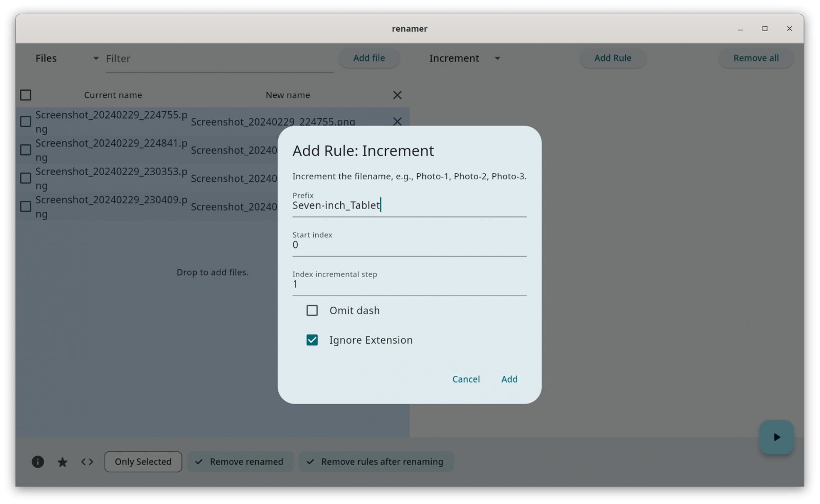This screenshot has height=504, width=820.
Task: Tick the select-all checkbox in file header
Action: click(x=26, y=95)
